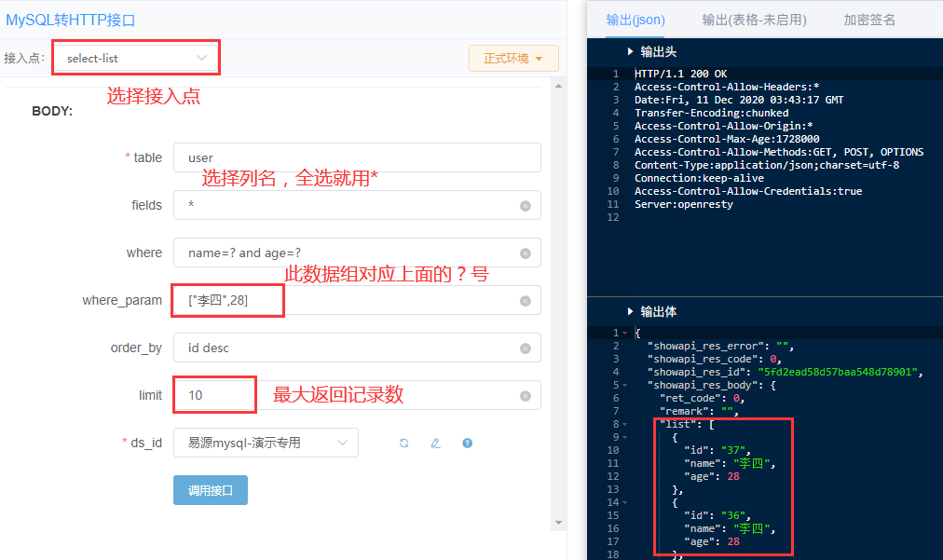Viewport: 943px width, 560px height.
Task: Click the showapi_res_id value line
Action: pyautogui.click(x=785, y=373)
